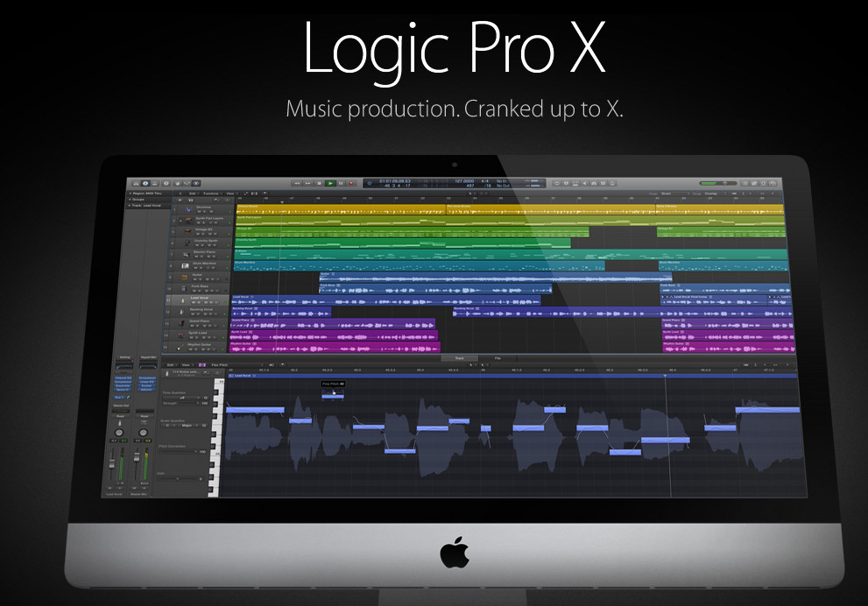Open the tracks area View menu

[x=231, y=194]
